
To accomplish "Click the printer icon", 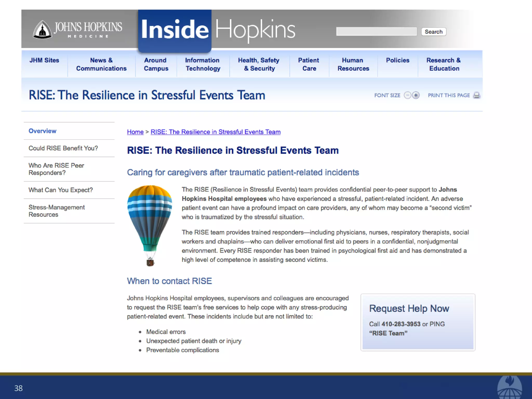I will coord(476,95).
